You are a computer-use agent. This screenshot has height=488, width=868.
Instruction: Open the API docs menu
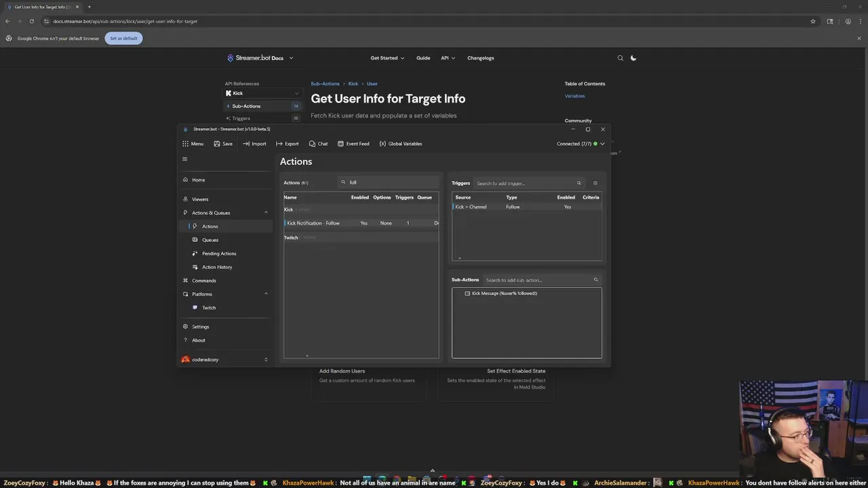click(x=448, y=58)
